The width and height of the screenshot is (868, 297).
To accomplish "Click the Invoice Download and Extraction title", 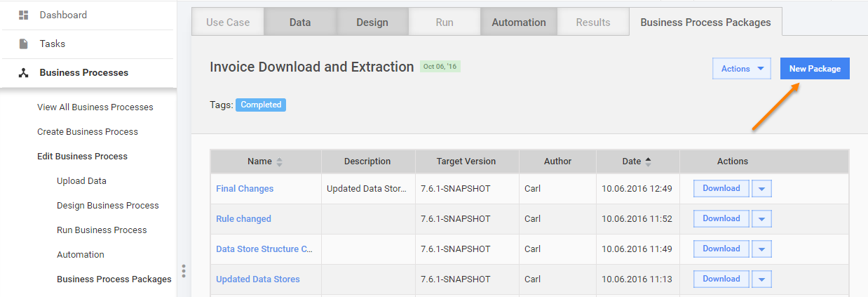I will [312, 67].
